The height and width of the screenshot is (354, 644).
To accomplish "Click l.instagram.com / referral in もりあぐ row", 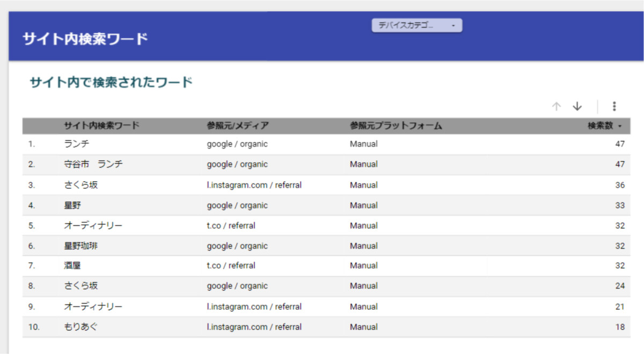I will pyautogui.click(x=254, y=327).
